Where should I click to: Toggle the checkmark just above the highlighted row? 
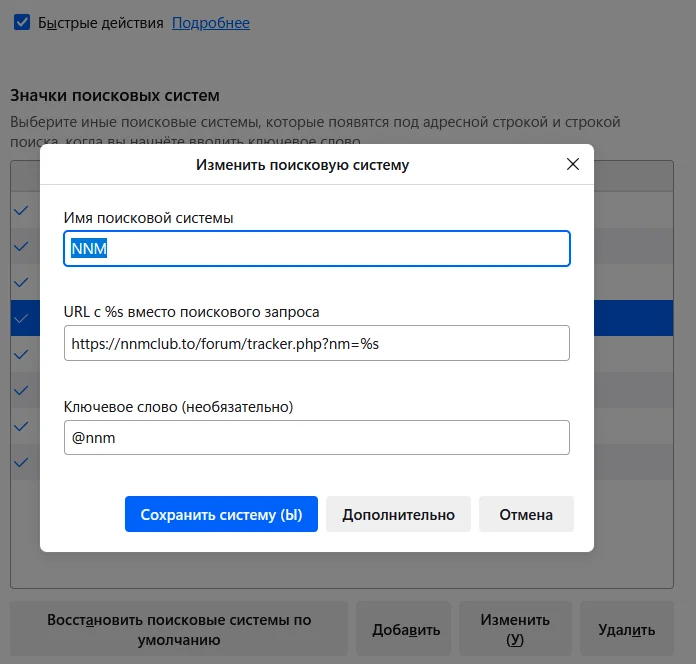point(22,282)
